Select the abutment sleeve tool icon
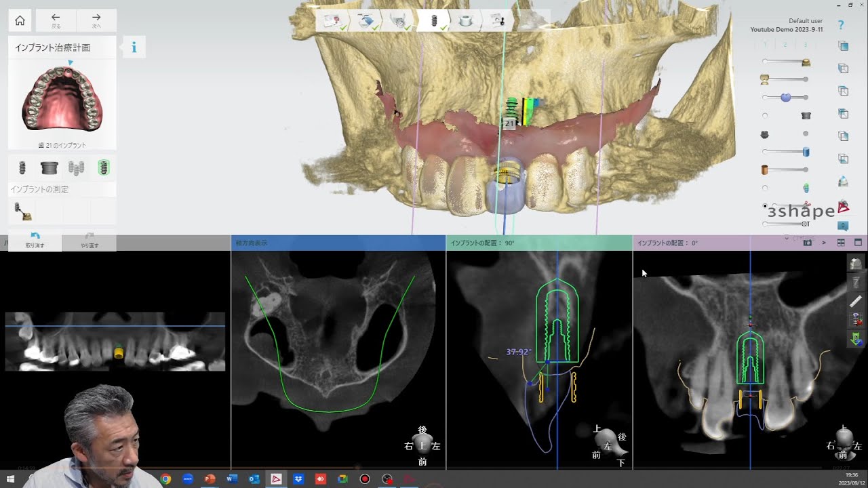 [49, 167]
